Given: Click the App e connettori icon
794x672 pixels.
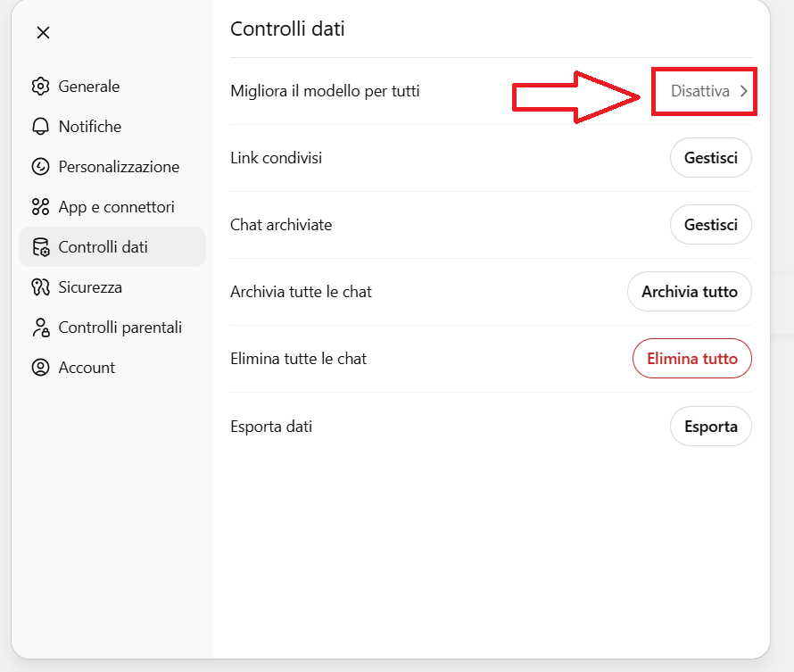Looking at the screenshot, I should [x=40, y=207].
